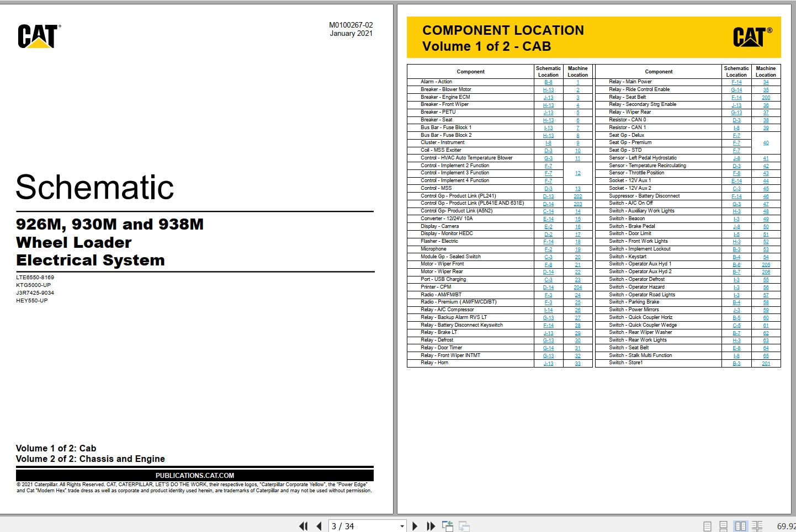Open machine location 23 for Port - USB Charging
Viewport: 796px width, 532px height.
click(578, 280)
